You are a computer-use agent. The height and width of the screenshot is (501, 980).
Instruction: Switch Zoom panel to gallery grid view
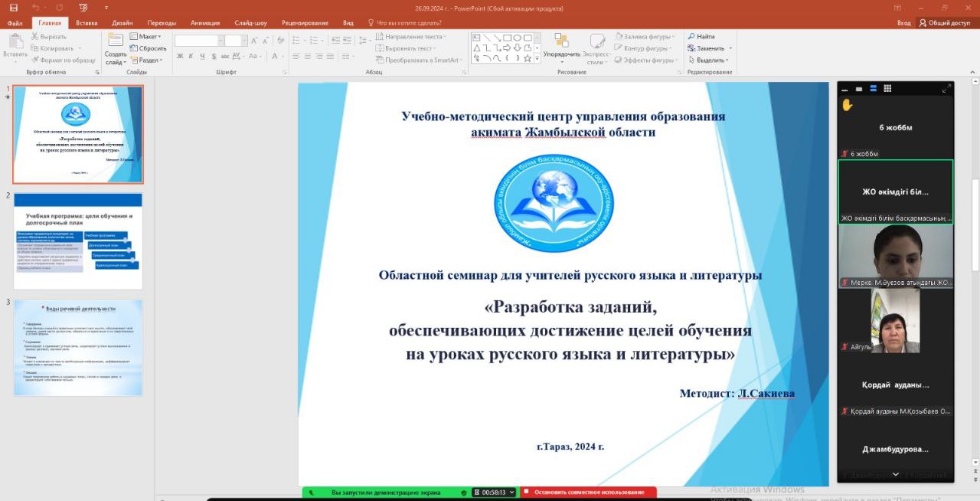point(887,89)
